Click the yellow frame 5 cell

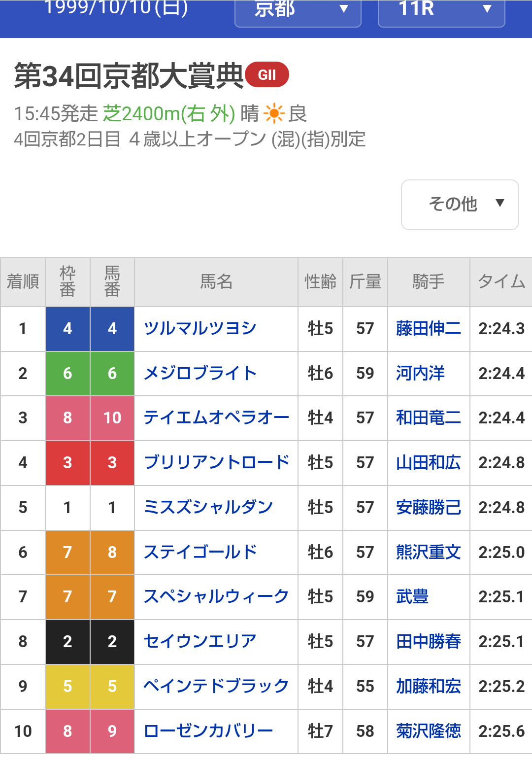tap(67, 687)
